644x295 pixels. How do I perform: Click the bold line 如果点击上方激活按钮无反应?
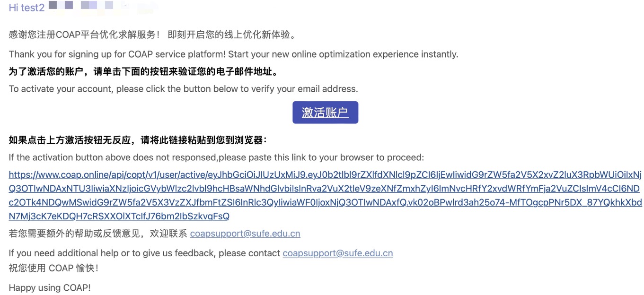tap(138, 140)
